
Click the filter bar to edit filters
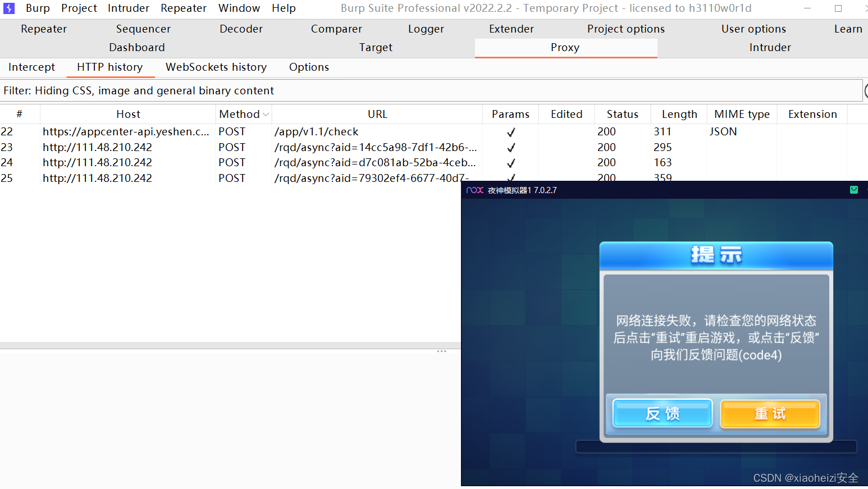[431, 91]
